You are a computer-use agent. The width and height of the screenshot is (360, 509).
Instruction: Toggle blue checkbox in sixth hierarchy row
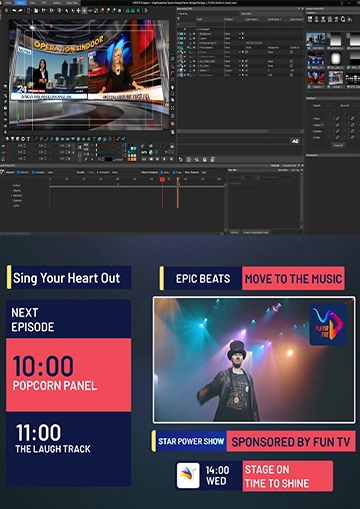[x=246, y=52]
